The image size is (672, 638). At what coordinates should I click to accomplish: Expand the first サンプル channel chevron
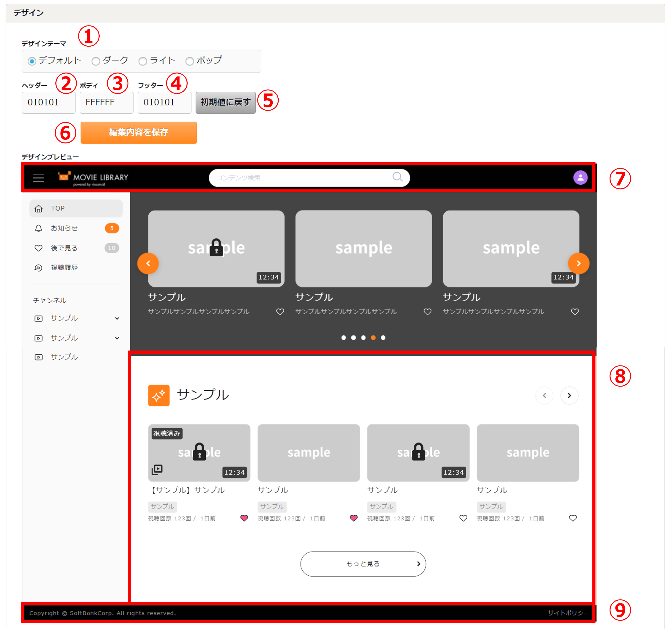click(117, 318)
